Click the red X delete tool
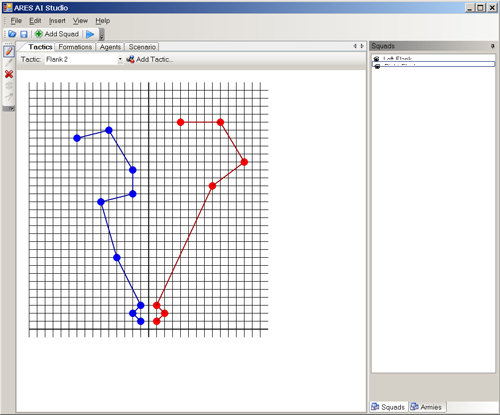Image resolution: width=500 pixels, height=415 pixels. point(9,74)
